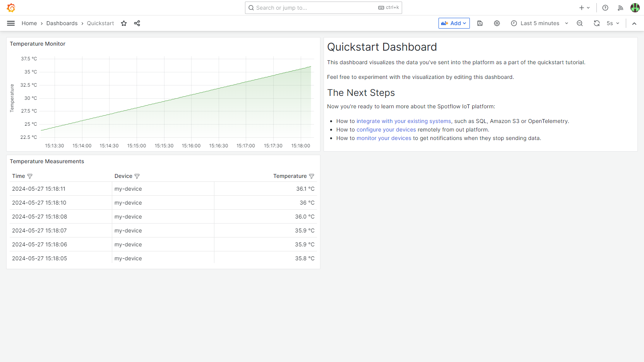Focus the Search or jump to field
Screen dimensions: 644x362
coord(323,8)
